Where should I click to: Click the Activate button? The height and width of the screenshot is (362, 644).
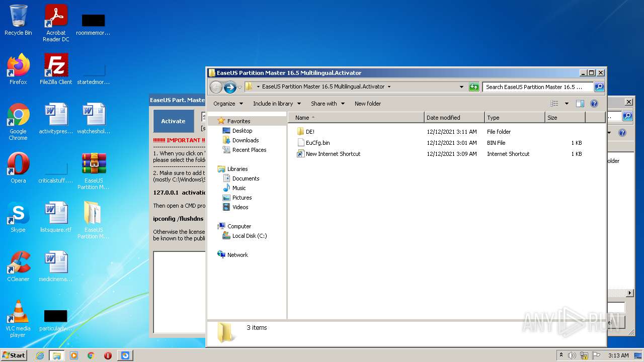tap(173, 121)
